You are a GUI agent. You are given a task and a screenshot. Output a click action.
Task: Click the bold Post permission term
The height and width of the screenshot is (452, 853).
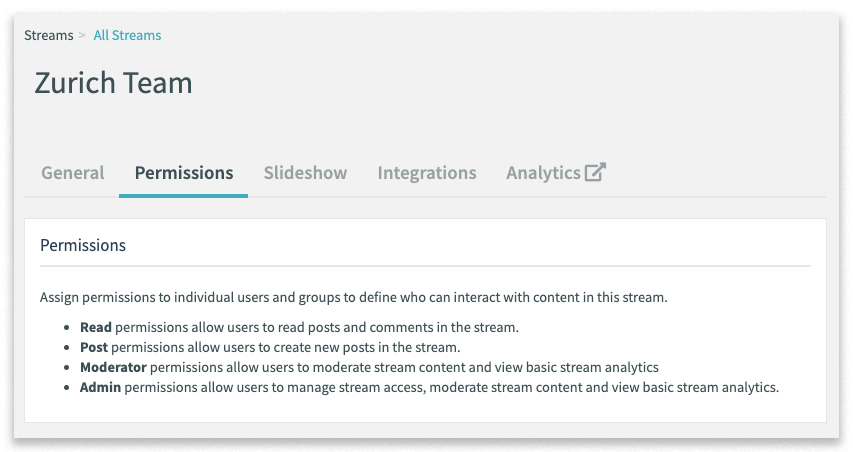click(94, 348)
